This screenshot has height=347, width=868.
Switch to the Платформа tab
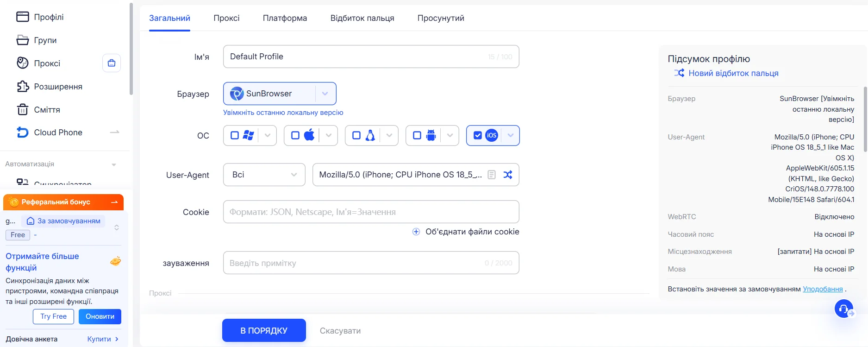click(x=285, y=18)
